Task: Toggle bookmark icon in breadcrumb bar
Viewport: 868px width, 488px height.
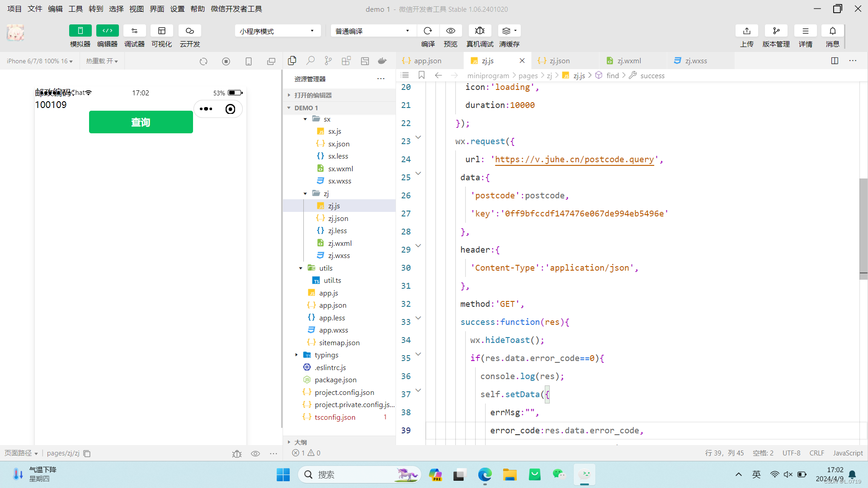Action: [x=421, y=75]
